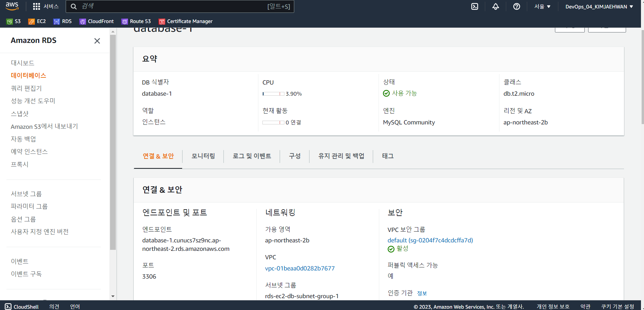The image size is (644, 310).
Task: Click the rds-ec2-db-subnet-group-1 text
Action: 302,296
